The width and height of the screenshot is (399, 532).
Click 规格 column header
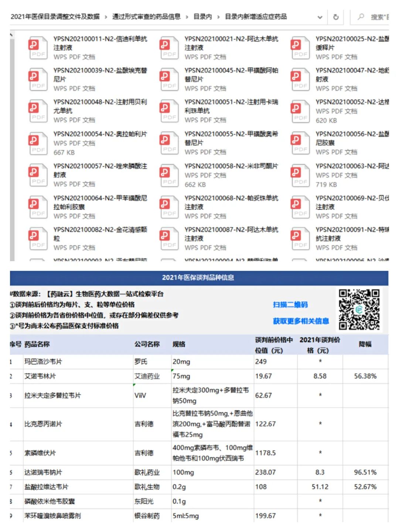179,344
